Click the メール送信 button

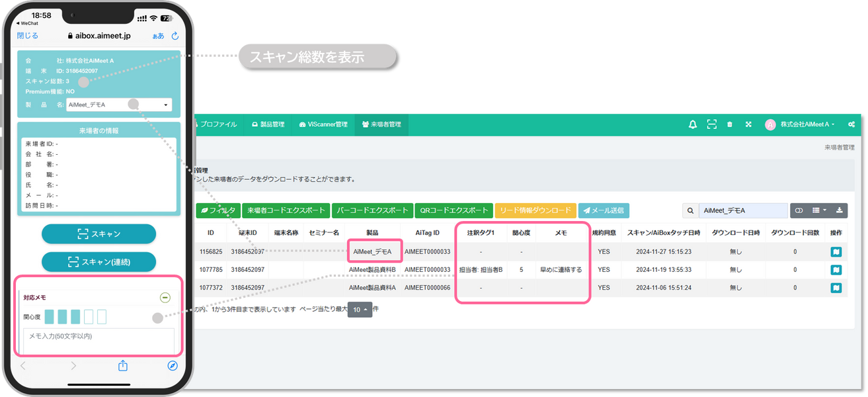click(604, 210)
